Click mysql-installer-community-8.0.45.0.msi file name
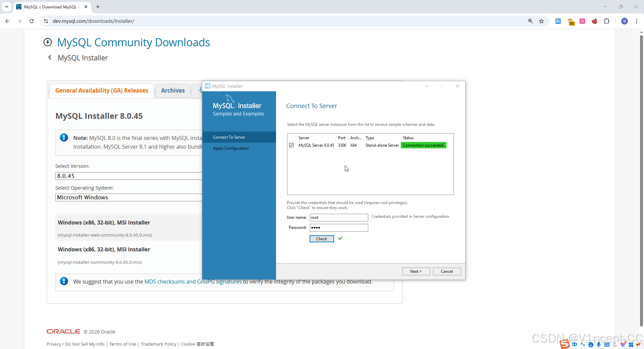This screenshot has width=644, height=349. 100,262
